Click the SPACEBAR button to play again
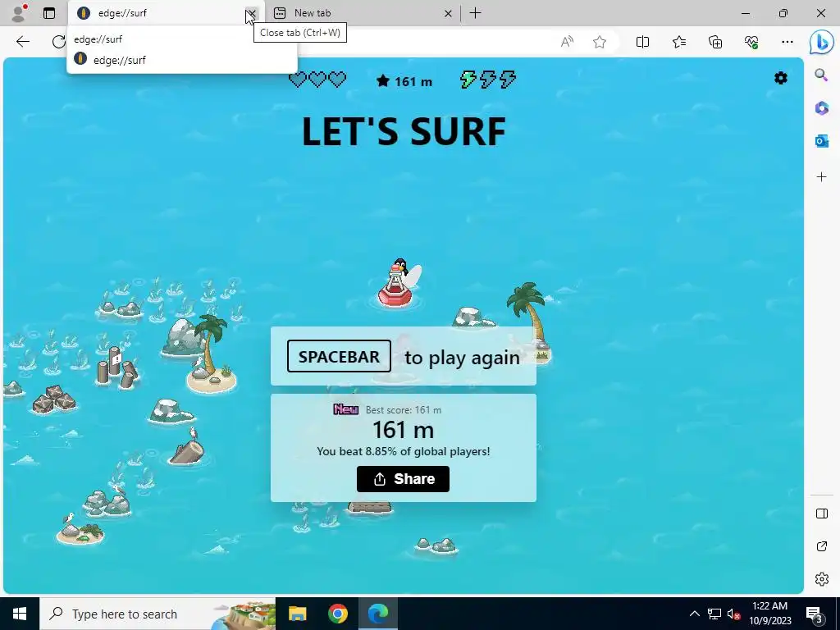The image size is (840, 630). (x=339, y=356)
